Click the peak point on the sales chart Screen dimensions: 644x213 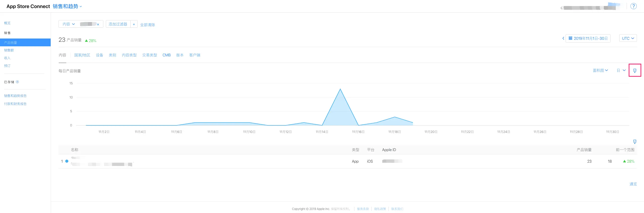click(x=340, y=89)
